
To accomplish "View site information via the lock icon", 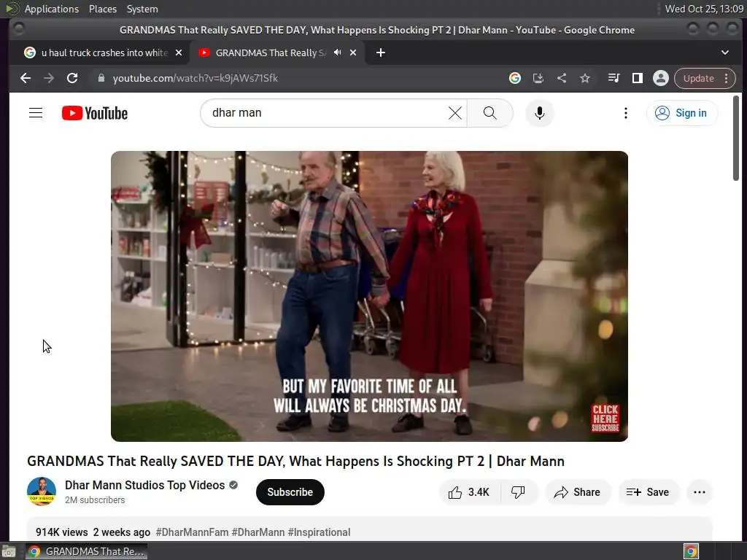I will coord(101,78).
